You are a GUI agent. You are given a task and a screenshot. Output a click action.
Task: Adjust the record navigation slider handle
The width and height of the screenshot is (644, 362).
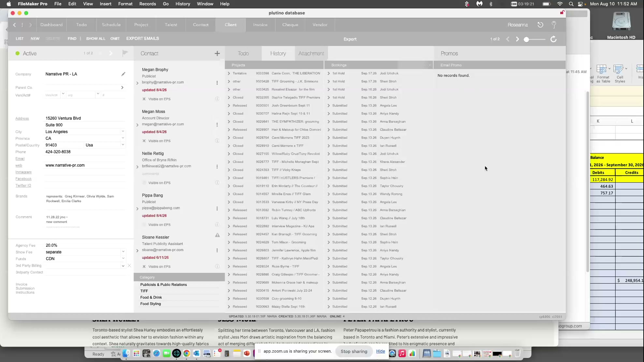[x=526, y=39]
